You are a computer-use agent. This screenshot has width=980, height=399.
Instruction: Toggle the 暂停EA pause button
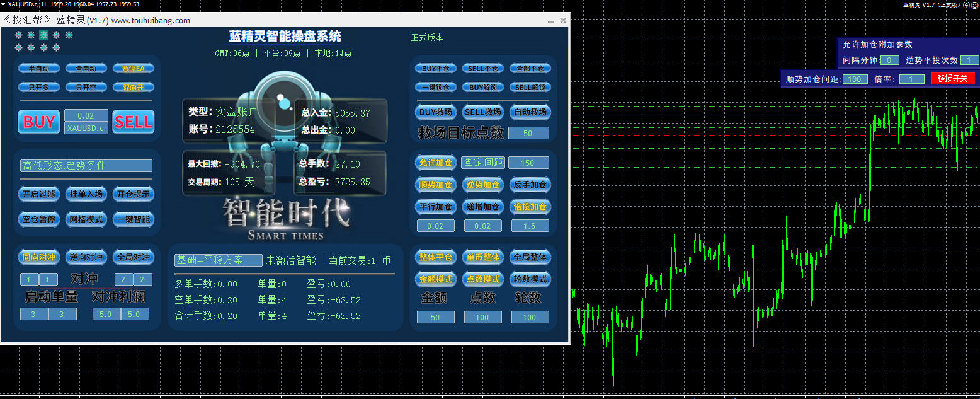pyautogui.click(x=134, y=68)
